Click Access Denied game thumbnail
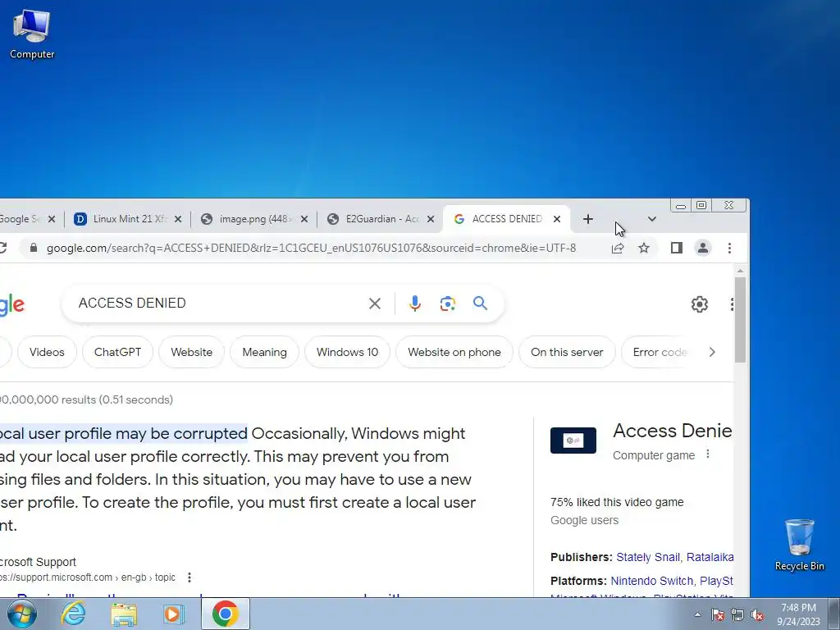The height and width of the screenshot is (630, 840). tap(573, 441)
